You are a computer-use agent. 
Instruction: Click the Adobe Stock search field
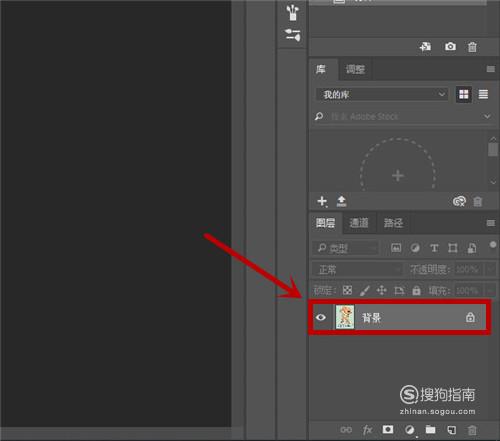pos(403,117)
